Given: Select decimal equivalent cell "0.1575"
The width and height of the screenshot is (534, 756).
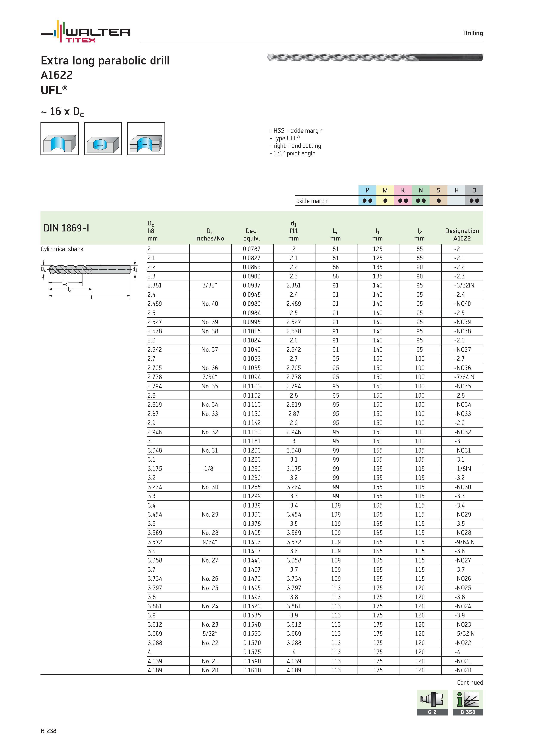Looking at the screenshot, I should (252, 652).
